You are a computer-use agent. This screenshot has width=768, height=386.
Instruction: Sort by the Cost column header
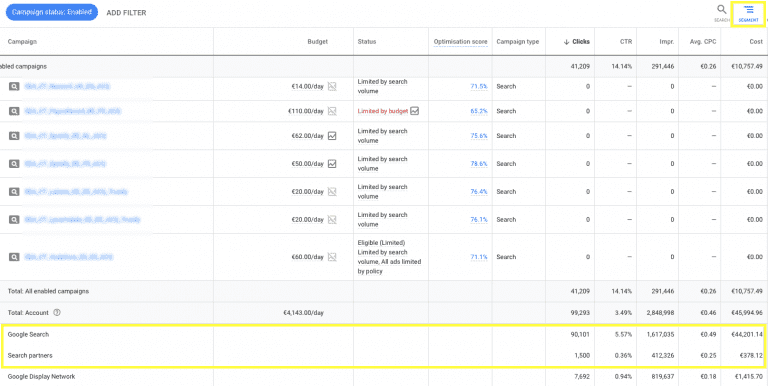click(756, 42)
